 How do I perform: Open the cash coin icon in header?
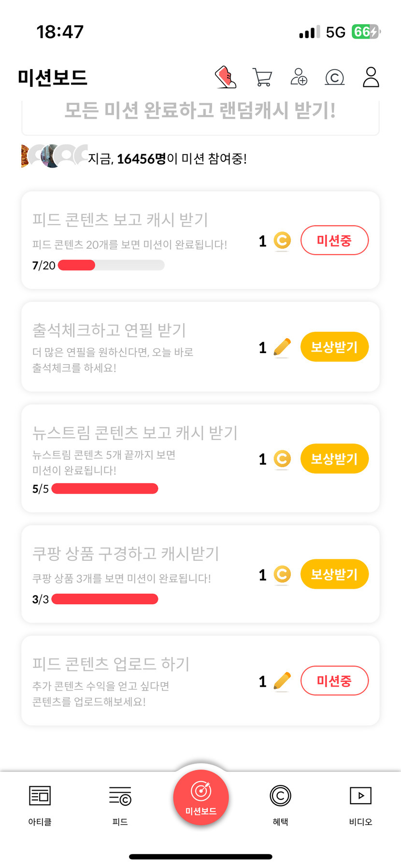click(x=335, y=77)
